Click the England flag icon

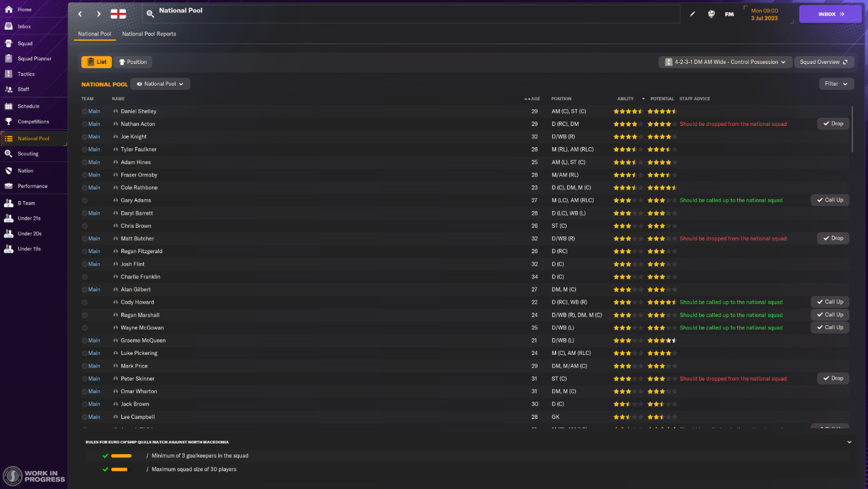click(118, 14)
